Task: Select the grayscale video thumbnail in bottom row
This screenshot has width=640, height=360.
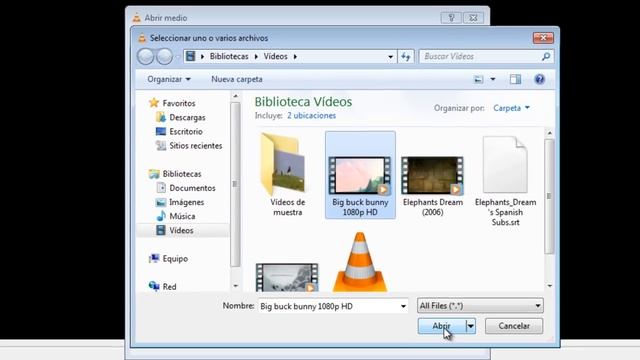Action: tap(287, 278)
